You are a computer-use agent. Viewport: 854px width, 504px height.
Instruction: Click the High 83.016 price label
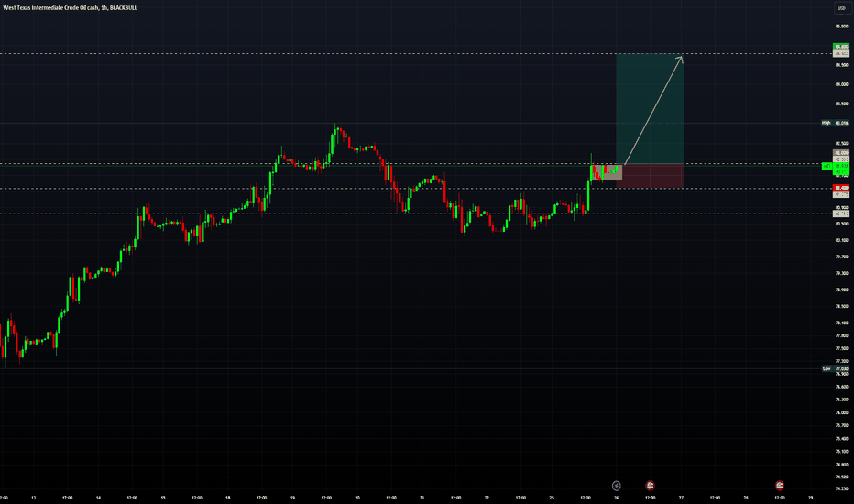[835, 123]
